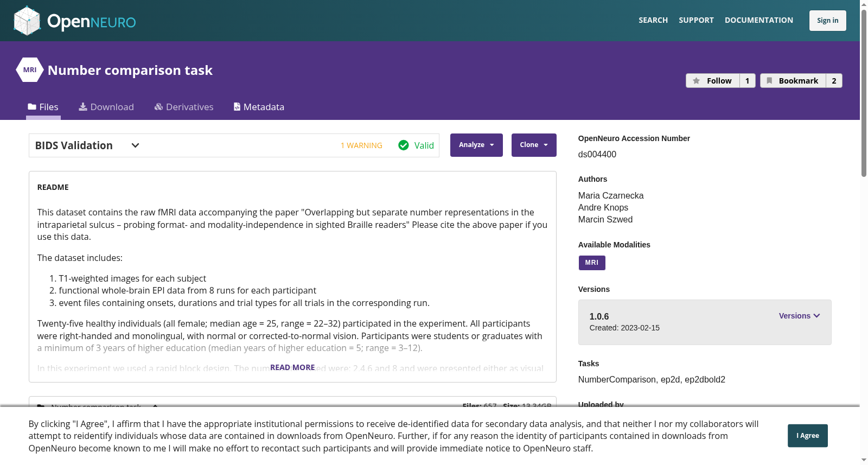
Task: Open the Analyze dropdown
Action: [x=476, y=145]
